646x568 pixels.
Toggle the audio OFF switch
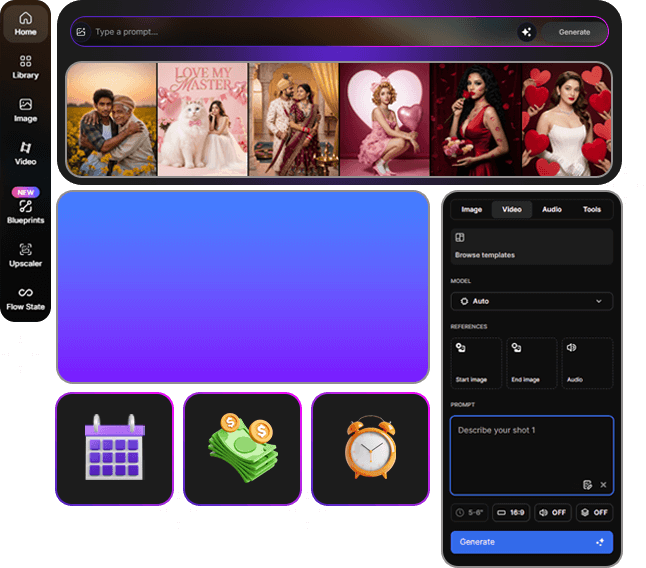coord(552,512)
